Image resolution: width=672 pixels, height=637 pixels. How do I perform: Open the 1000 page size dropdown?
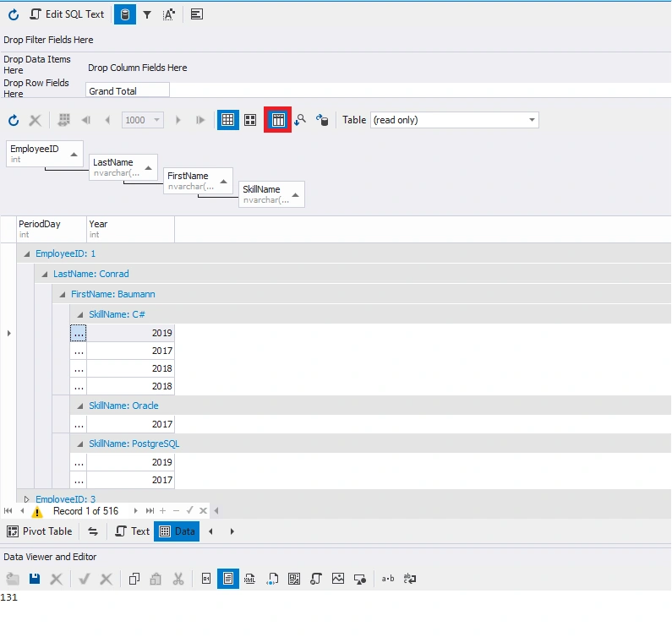click(157, 120)
